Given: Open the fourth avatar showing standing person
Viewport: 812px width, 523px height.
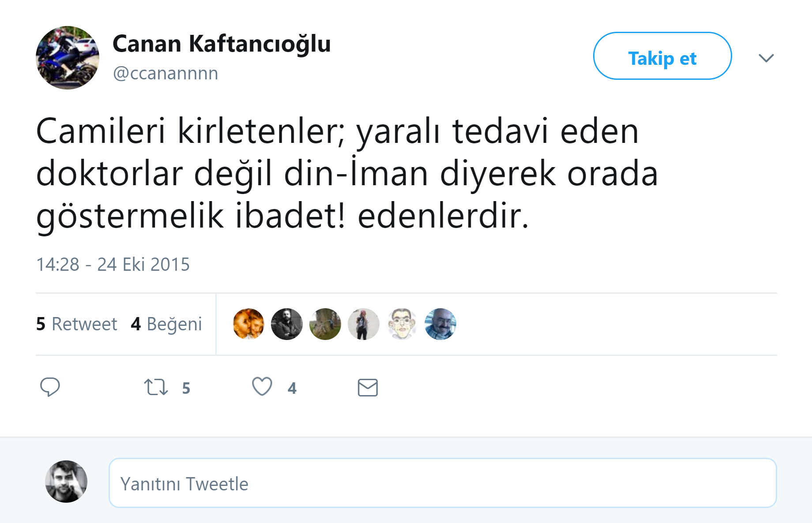Looking at the screenshot, I should 364,324.
